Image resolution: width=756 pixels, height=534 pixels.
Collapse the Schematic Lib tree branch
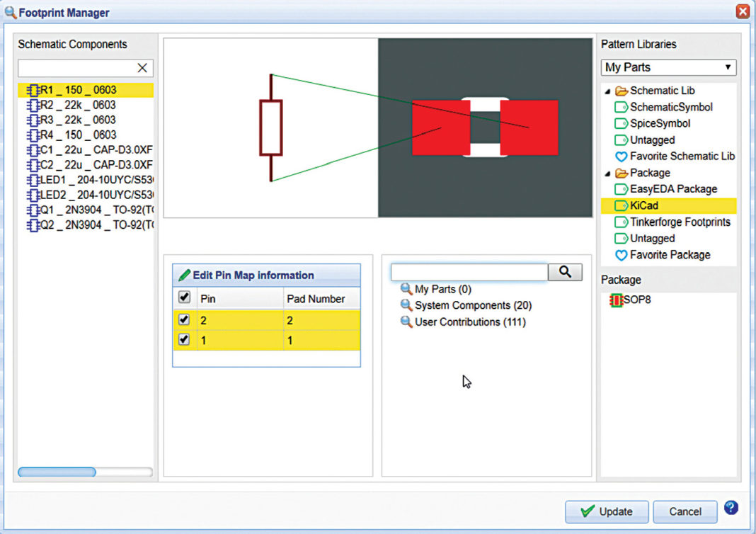(x=606, y=91)
